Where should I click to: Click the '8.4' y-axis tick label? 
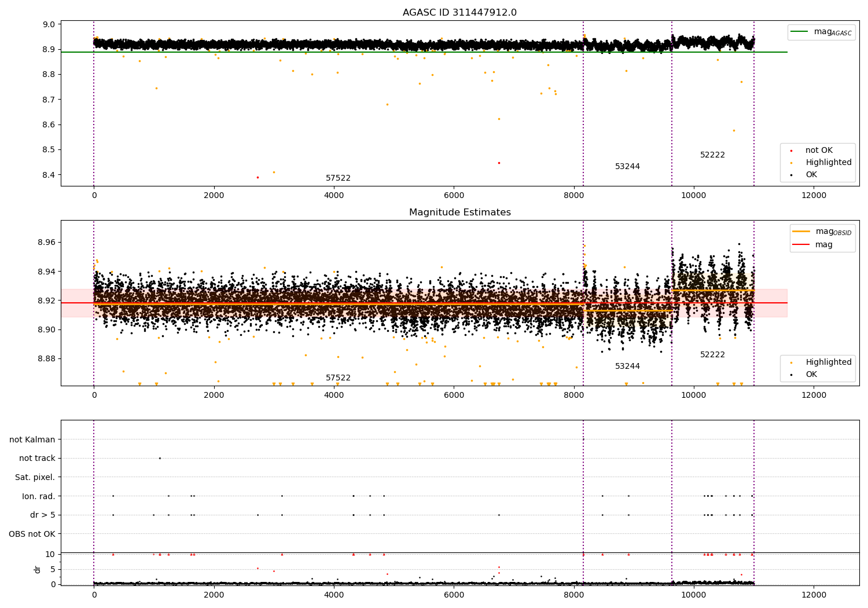[49, 175]
